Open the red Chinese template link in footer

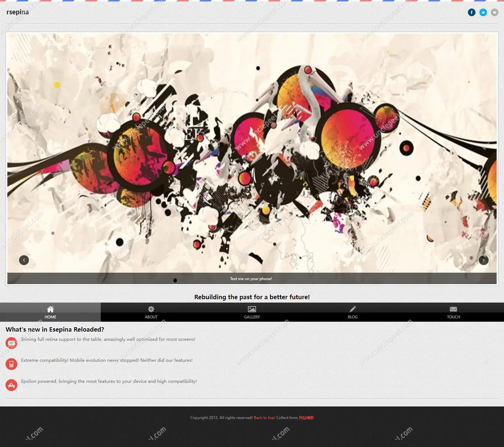coord(306,418)
